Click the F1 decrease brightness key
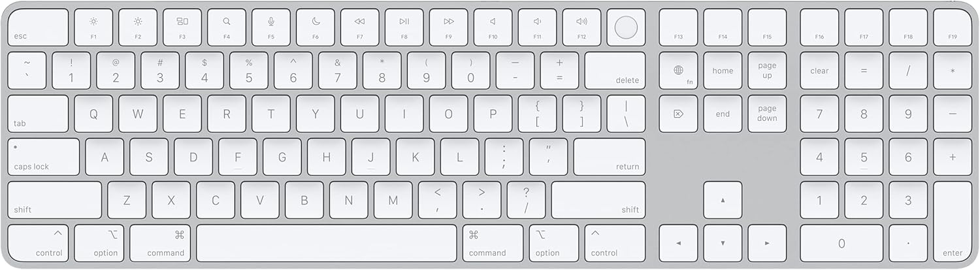The width and height of the screenshot is (980, 270). 93,27
